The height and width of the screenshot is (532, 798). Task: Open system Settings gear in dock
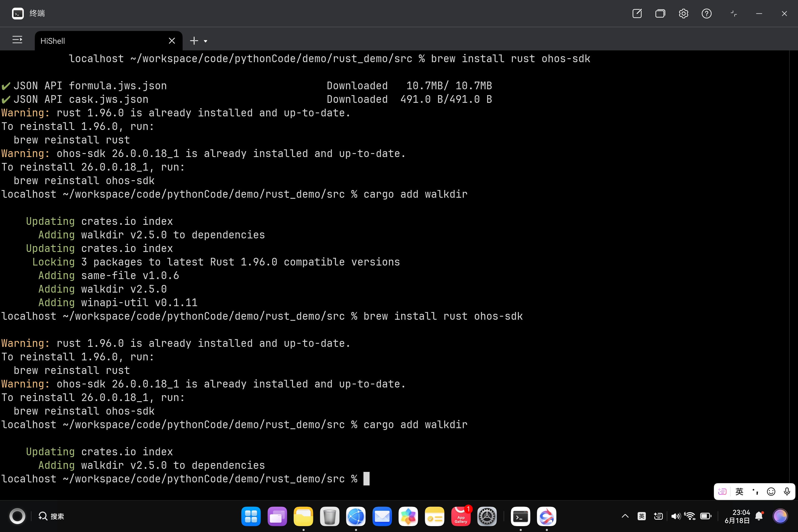[487, 516]
